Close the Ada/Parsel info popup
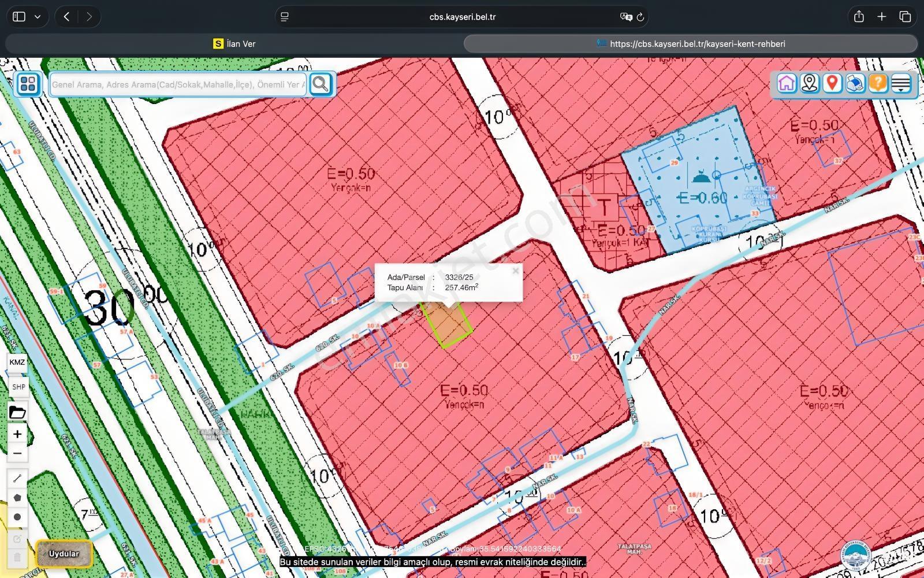 516,271
